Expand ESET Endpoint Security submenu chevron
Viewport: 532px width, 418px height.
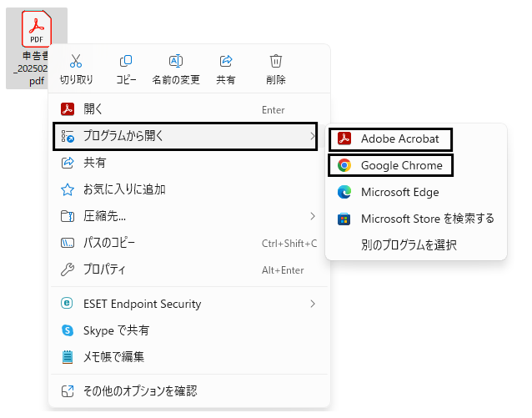click(x=313, y=304)
